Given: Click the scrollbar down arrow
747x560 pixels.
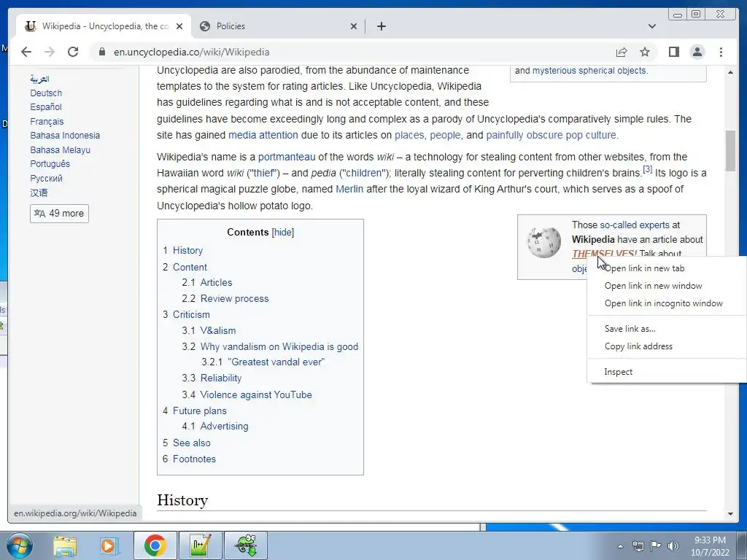Looking at the screenshot, I should pyautogui.click(x=730, y=514).
